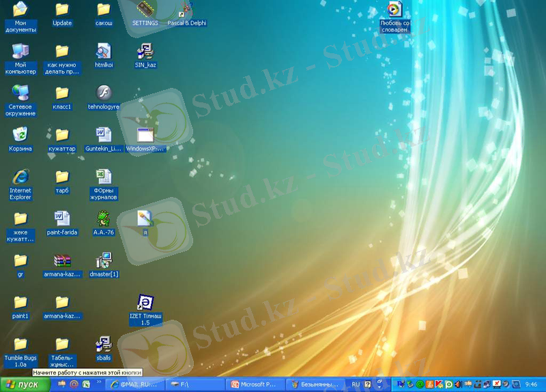Open the RU language indicator menu

point(356,385)
